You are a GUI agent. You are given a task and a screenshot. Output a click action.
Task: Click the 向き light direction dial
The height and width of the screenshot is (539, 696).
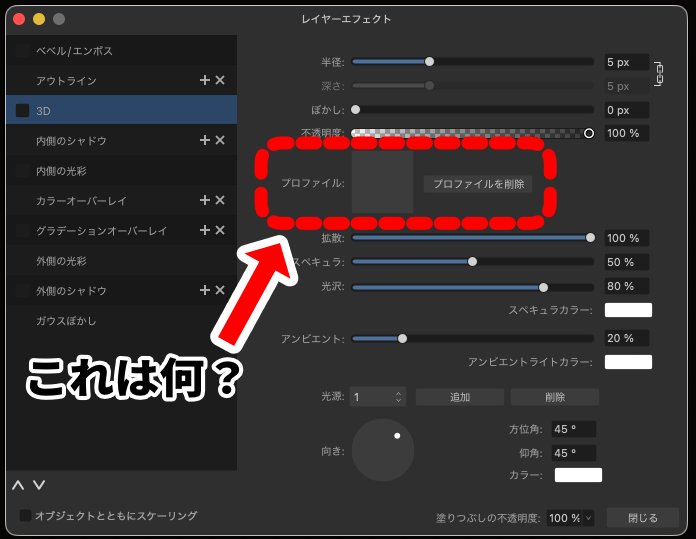[383, 450]
